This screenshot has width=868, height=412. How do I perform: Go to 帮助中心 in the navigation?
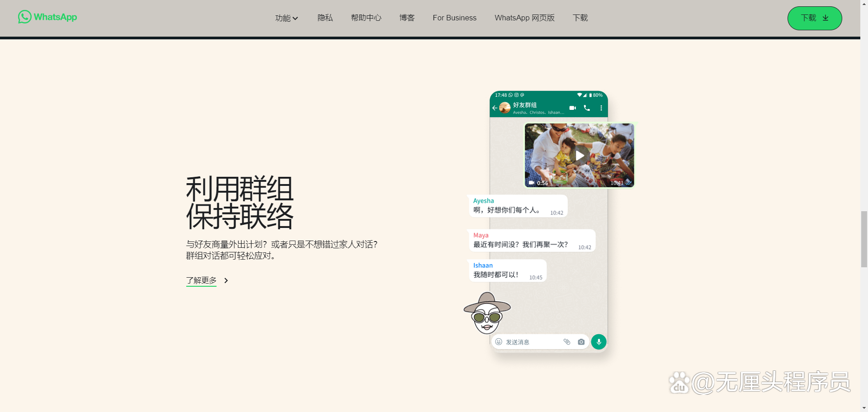click(x=366, y=18)
